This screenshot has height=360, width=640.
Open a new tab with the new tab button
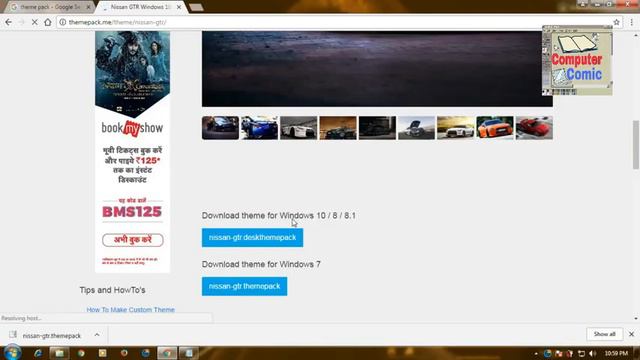pyautogui.click(x=196, y=7)
